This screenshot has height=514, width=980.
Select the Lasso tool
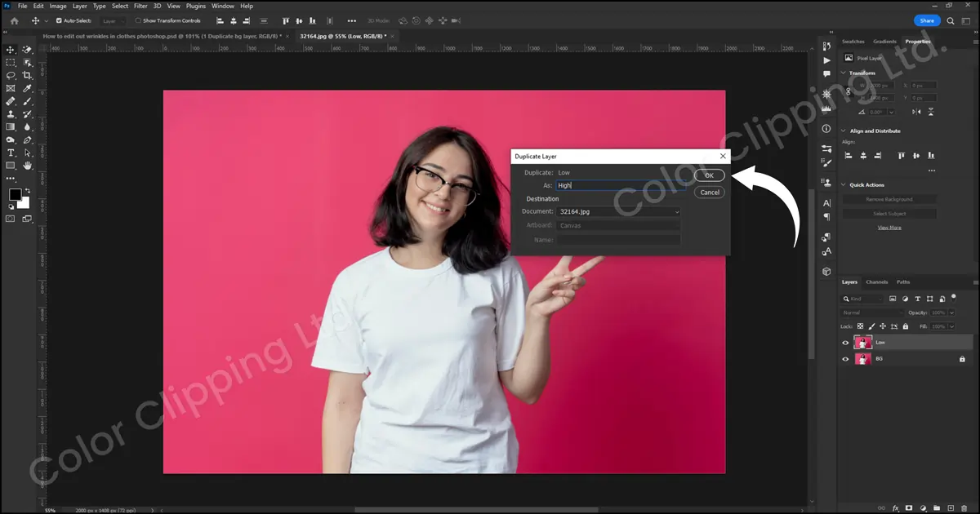11,75
